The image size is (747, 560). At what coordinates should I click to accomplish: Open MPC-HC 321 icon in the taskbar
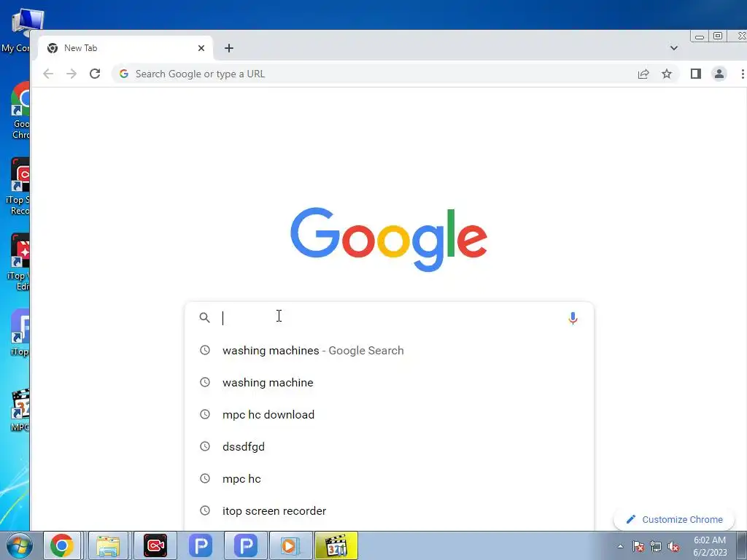click(x=336, y=545)
